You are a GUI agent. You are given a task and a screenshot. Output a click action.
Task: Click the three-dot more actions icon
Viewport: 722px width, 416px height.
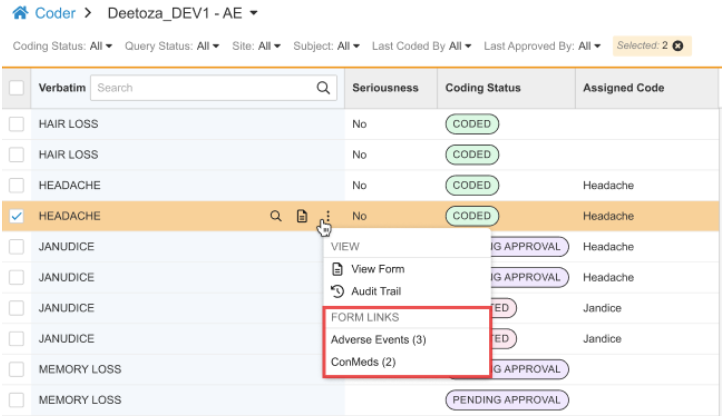[x=327, y=216]
